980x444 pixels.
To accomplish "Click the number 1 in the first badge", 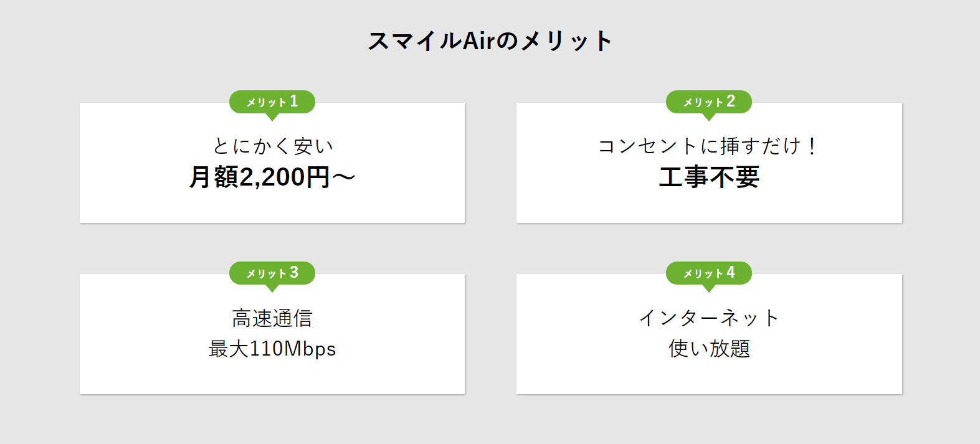I will [294, 101].
